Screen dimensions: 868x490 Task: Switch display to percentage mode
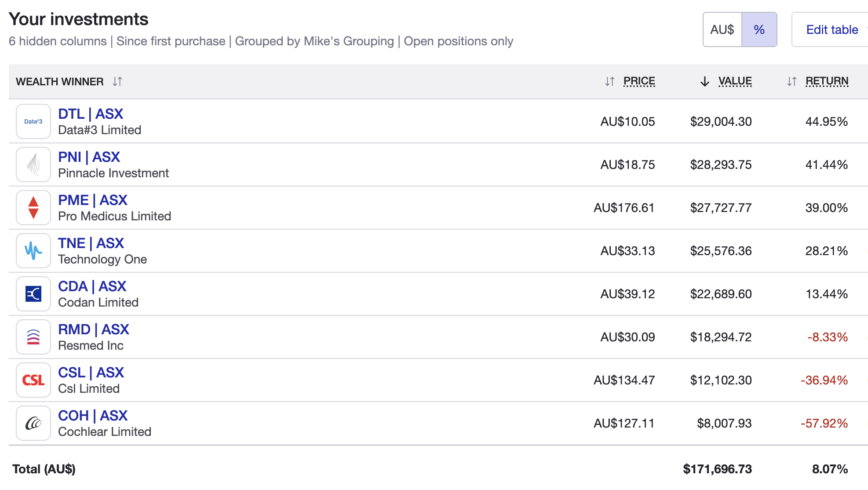759,29
